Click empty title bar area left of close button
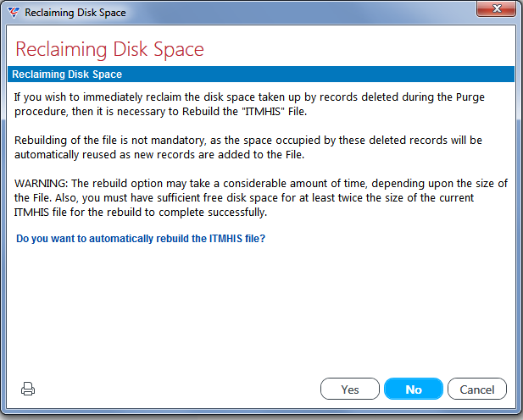 (300, 13)
